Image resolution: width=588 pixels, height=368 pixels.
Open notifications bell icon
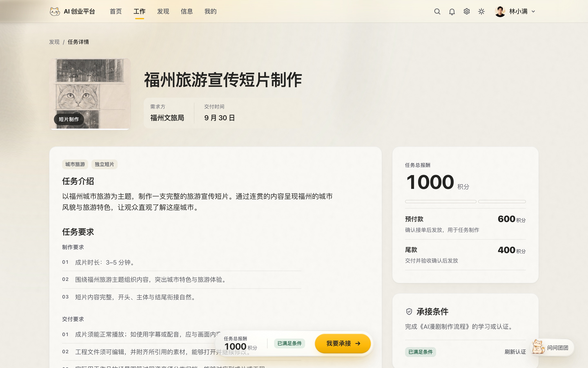pyautogui.click(x=452, y=12)
